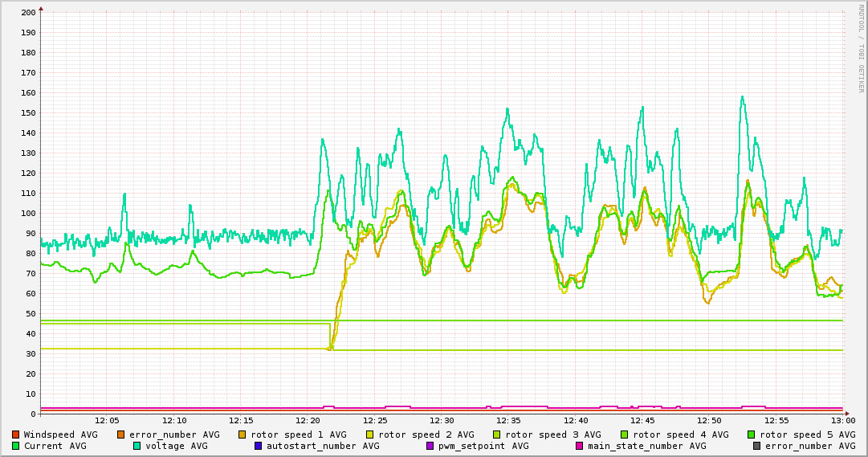This screenshot has width=868, height=457.
Task: Click the red Windspeed AVG legend swatch
Action: (x=15, y=435)
